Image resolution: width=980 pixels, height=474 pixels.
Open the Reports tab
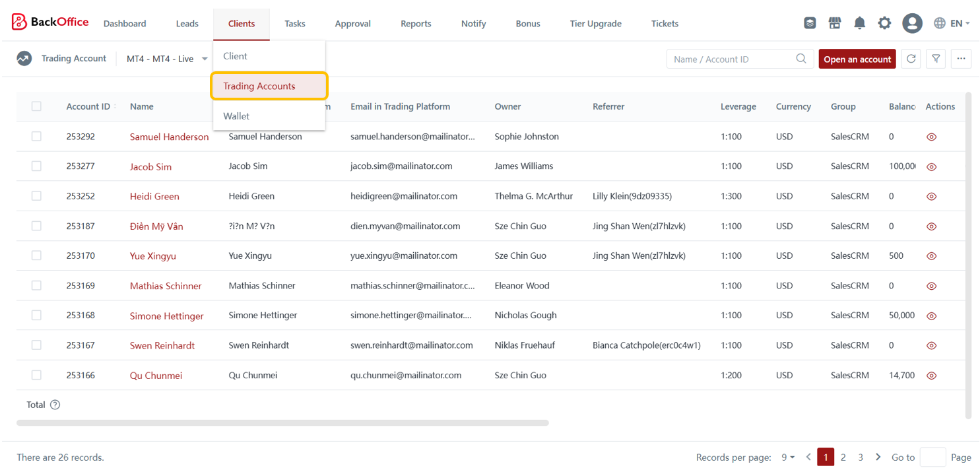[416, 24]
